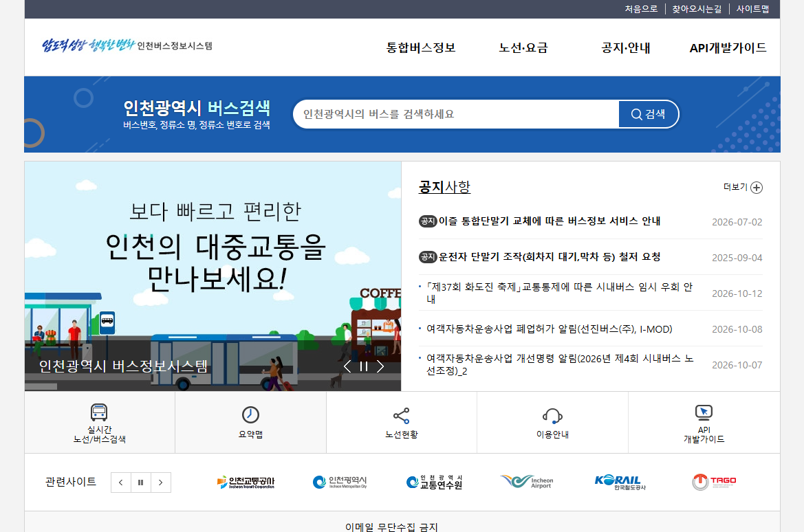Viewport: 804px width, 532px height.
Task: Click the 처음으로 top link
Action: click(x=641, y=9)
